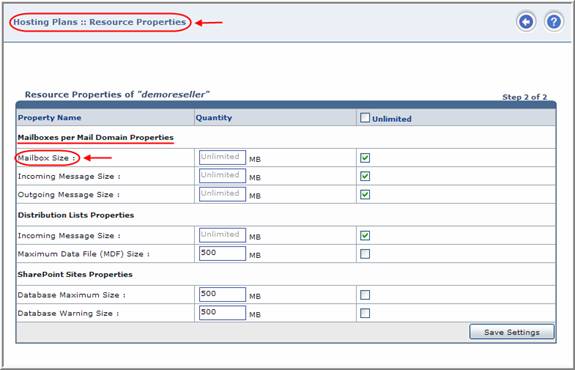This screenshot has width=575, height=370.
Task: Uncheck Unlimited for Outgoing Message Size
Action: click(365, 194)
